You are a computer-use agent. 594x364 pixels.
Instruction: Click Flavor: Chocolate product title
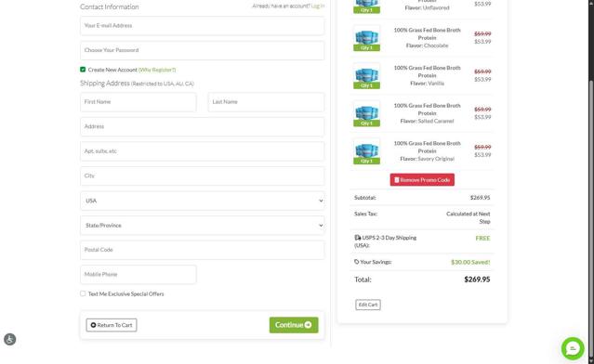(x=427, y=45)
